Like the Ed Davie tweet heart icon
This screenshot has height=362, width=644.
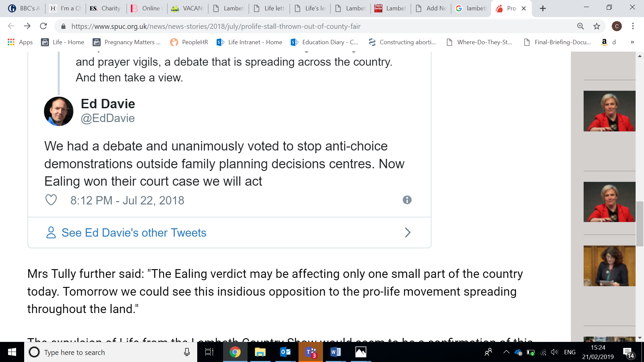coord(51,200)
